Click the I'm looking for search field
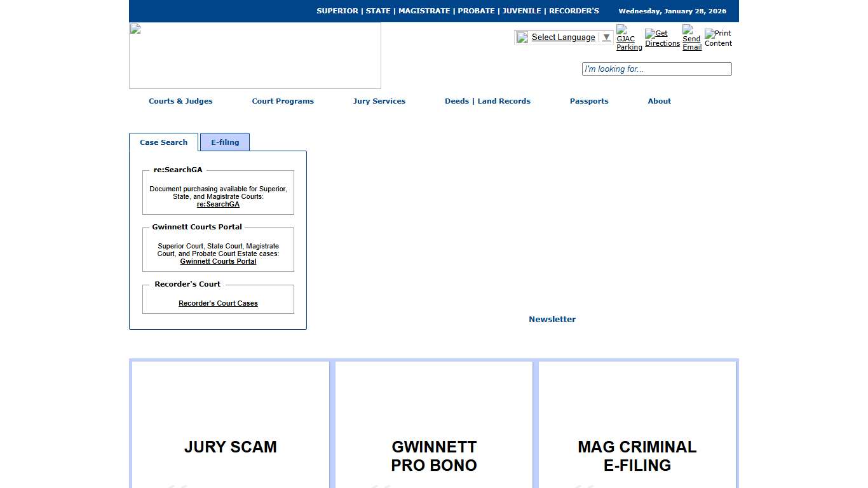The image size is (868, 488). coord(656,69)
